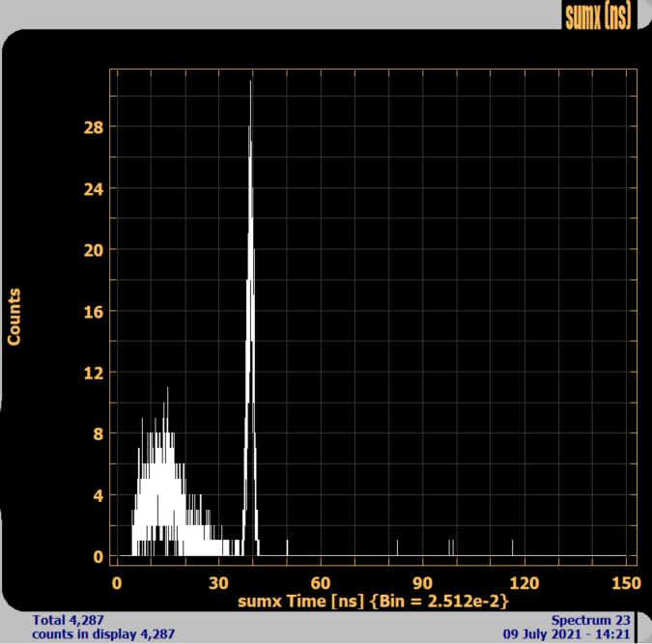Click the isolated count near 82 ns
The height and width of the screenshot is (644, 652).
[x=397, y=548]
